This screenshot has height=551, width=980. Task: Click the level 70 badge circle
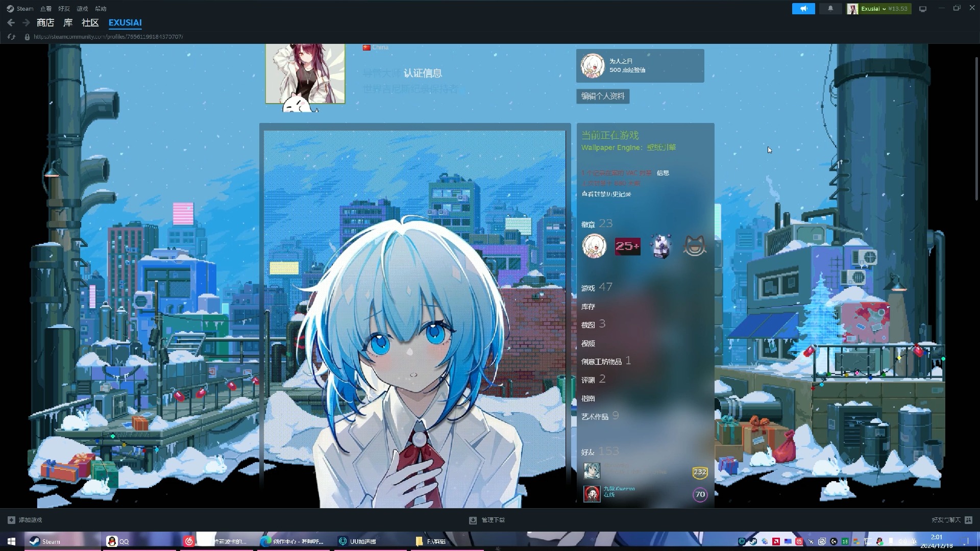(700, 494)
